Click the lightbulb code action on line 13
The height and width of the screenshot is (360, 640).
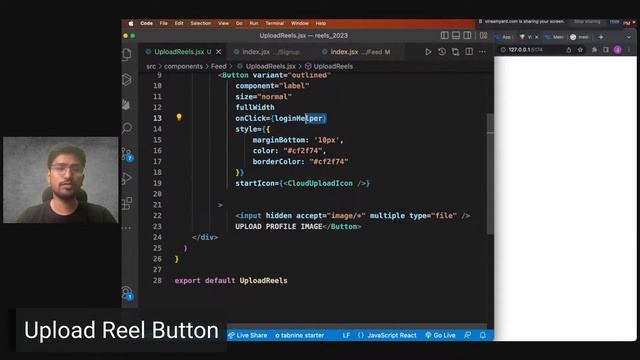(x=179, y=118)
